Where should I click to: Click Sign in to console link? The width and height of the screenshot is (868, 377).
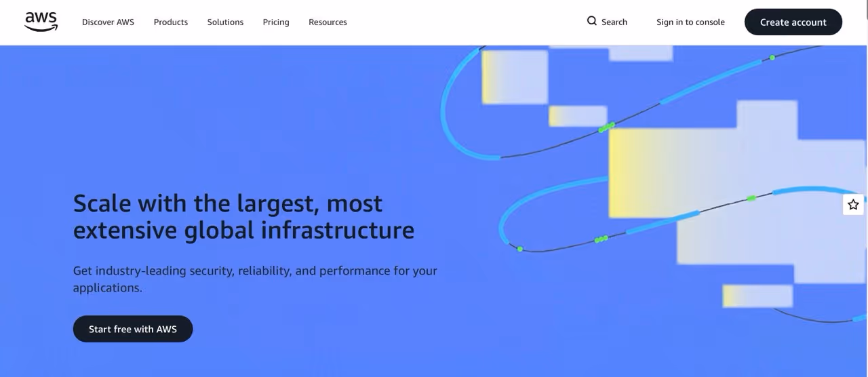coord(690,22)
